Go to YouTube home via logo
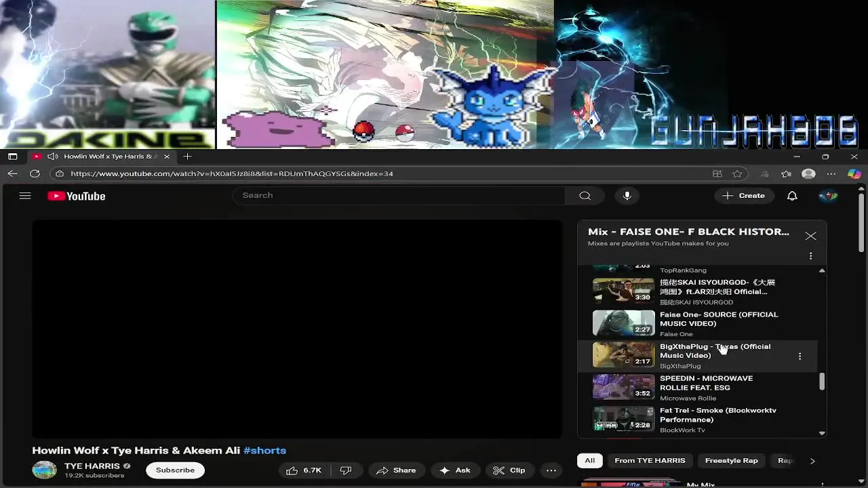868x488 pixels. pyautogui.click(x=77, y=196)
